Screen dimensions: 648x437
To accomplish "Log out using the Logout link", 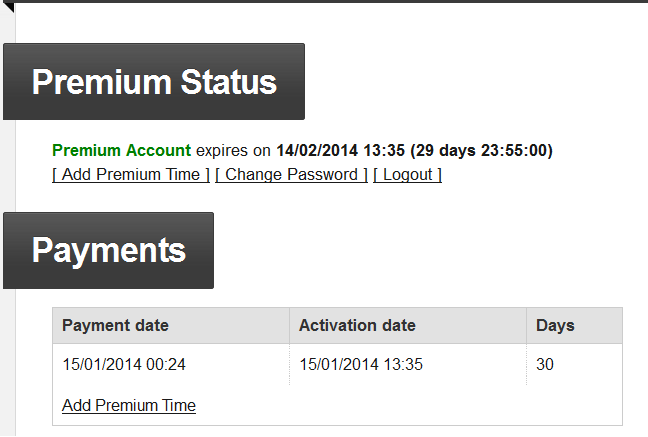I will [x=407, y=174].
